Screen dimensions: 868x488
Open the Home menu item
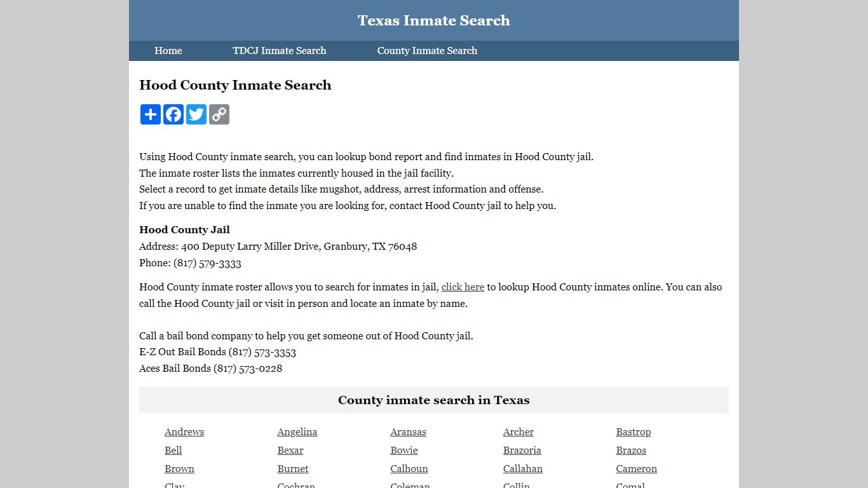[168, 51]
